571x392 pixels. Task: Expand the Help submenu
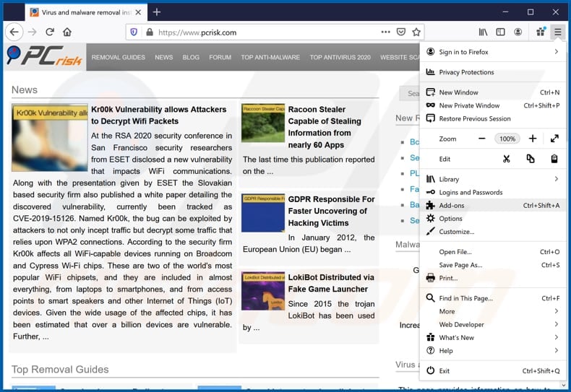pos(491,351)
